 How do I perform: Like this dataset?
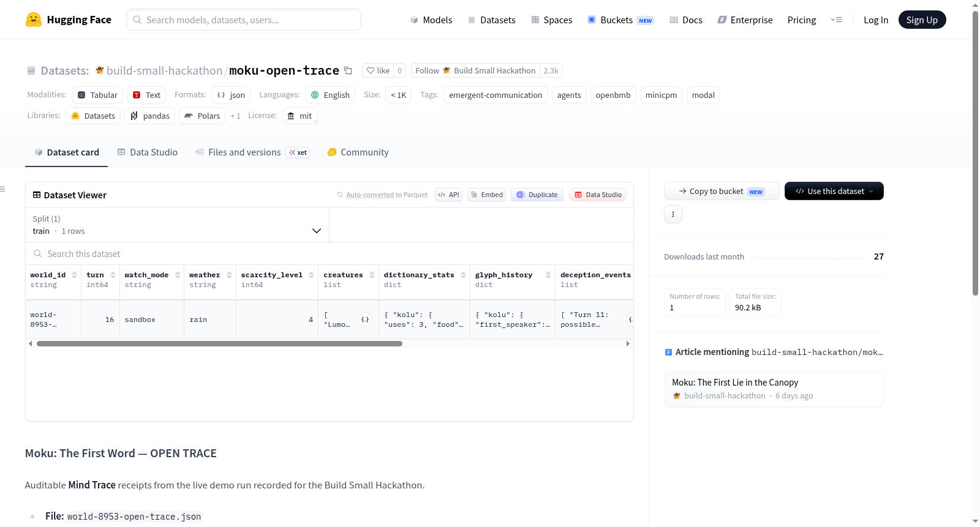(x=378, y=70)
